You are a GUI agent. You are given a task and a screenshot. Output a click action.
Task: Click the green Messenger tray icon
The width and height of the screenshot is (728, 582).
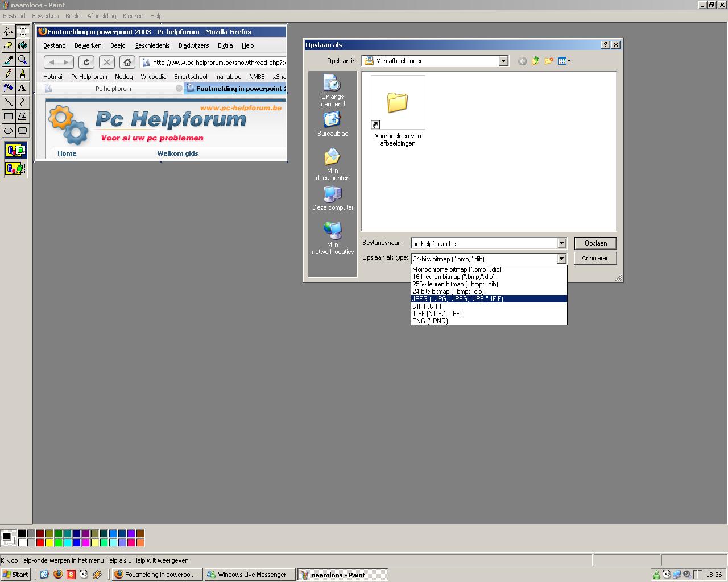tap(656, 575)
